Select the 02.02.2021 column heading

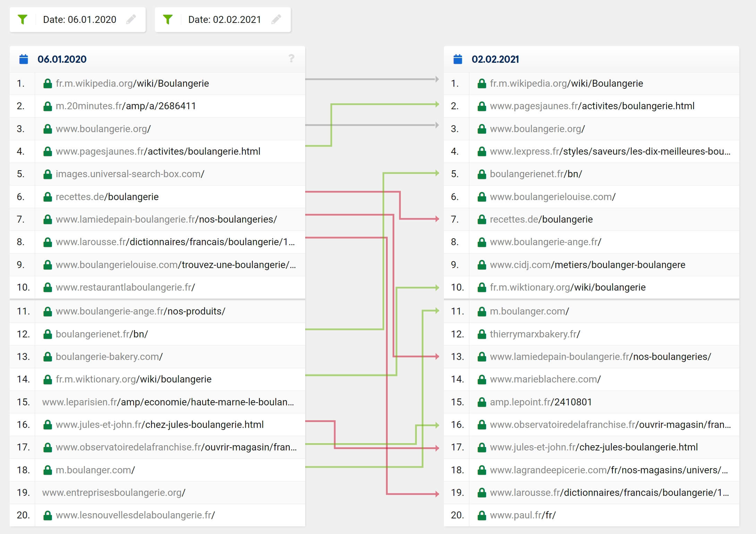(495, 59)
